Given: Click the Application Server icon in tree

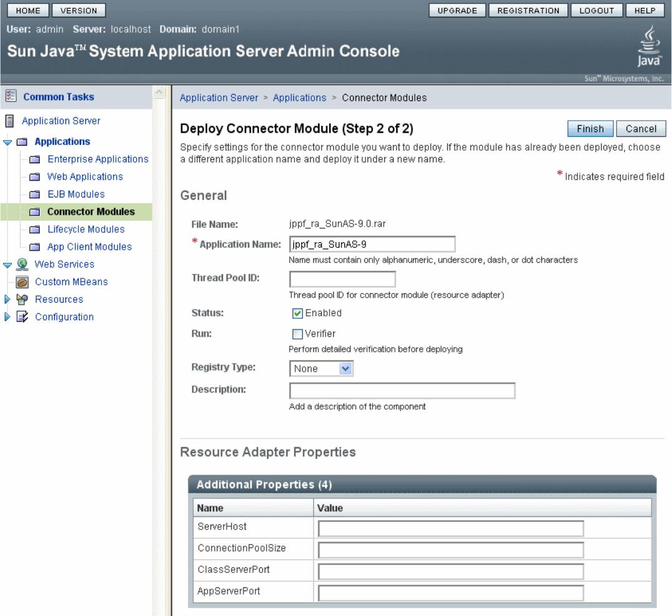Looking at the screenshot, I should 9,121.
